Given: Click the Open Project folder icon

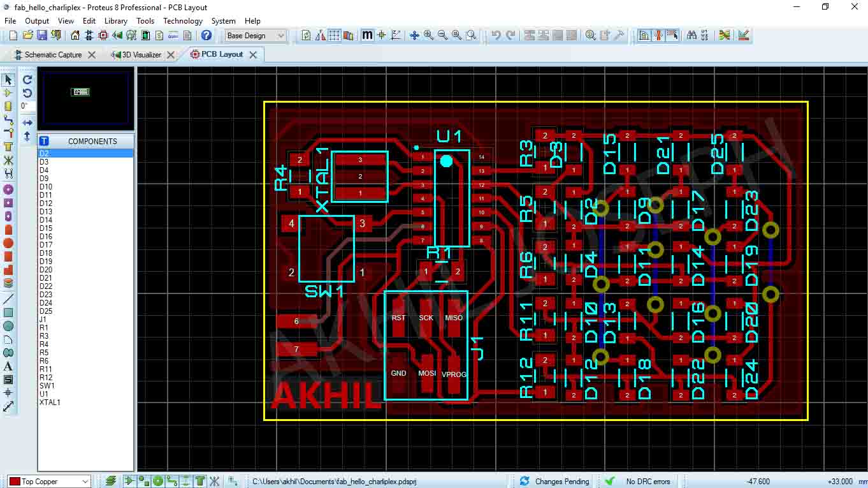Looking at the screenshot, I should pyautogui.click(x=27, y=36).
